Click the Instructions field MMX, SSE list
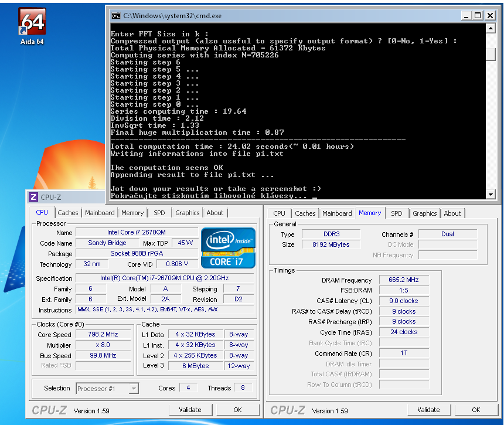 coord(165,310)
